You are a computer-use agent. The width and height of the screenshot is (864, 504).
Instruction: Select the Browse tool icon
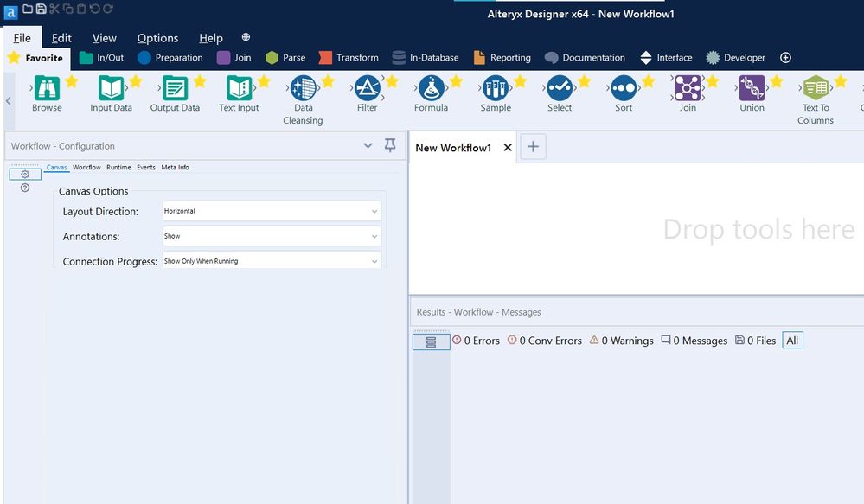coord(47,88)
